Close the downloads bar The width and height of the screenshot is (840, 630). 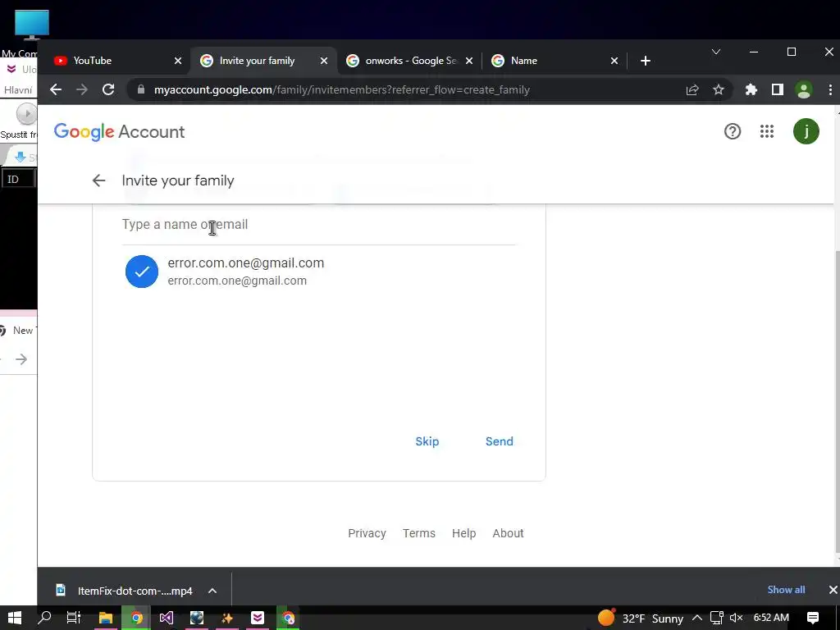[x=833, y=590]
